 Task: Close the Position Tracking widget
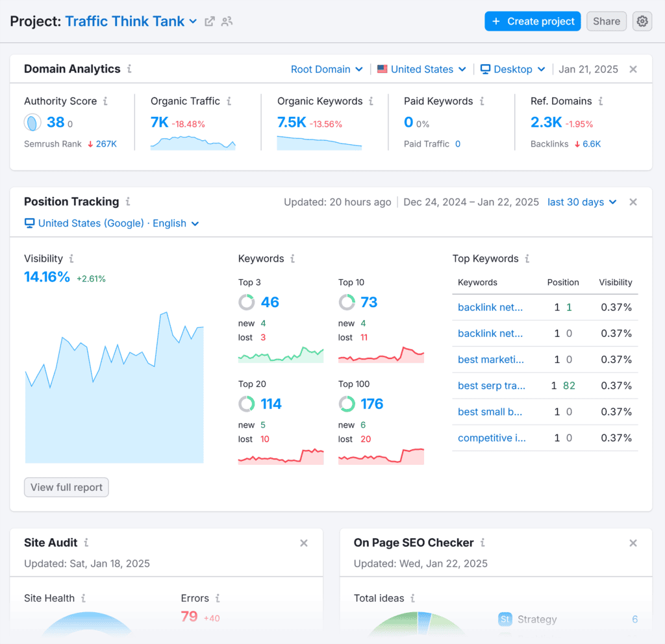point(633,202)
